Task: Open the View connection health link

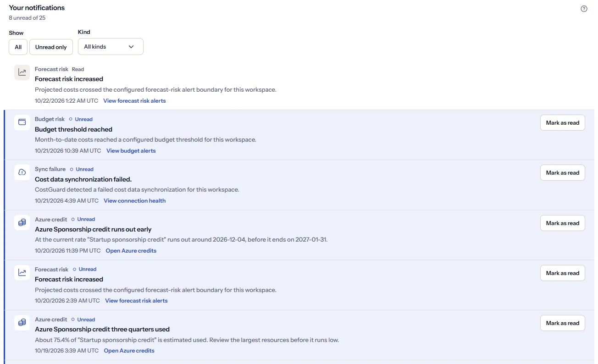Action: 134,201
